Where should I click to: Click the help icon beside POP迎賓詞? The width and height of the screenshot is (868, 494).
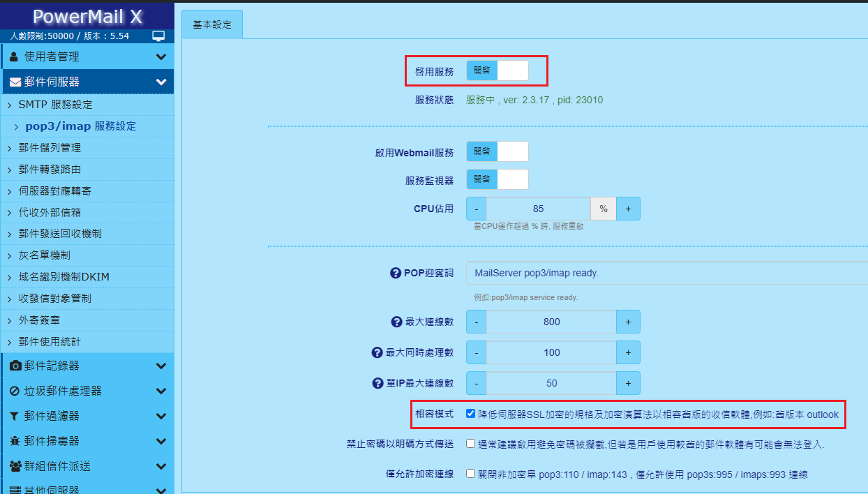coord(395,274)
